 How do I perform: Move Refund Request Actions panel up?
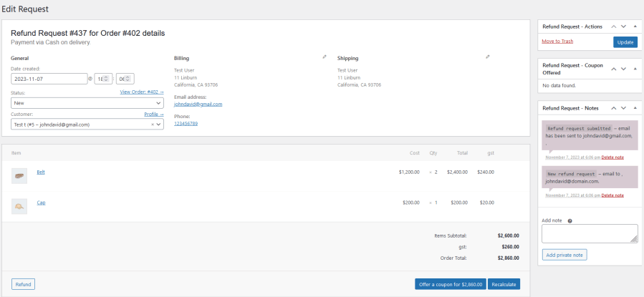coord(614,26)
